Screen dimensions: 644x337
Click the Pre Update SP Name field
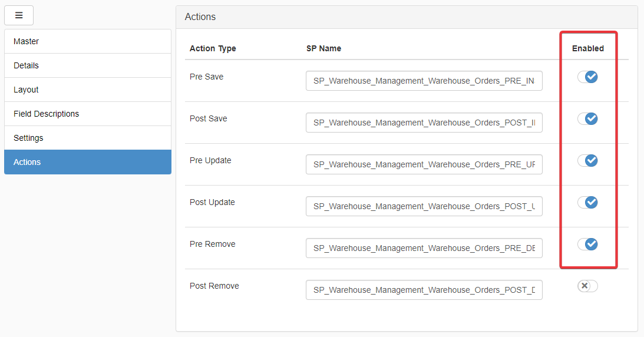[x=424, y=164]
